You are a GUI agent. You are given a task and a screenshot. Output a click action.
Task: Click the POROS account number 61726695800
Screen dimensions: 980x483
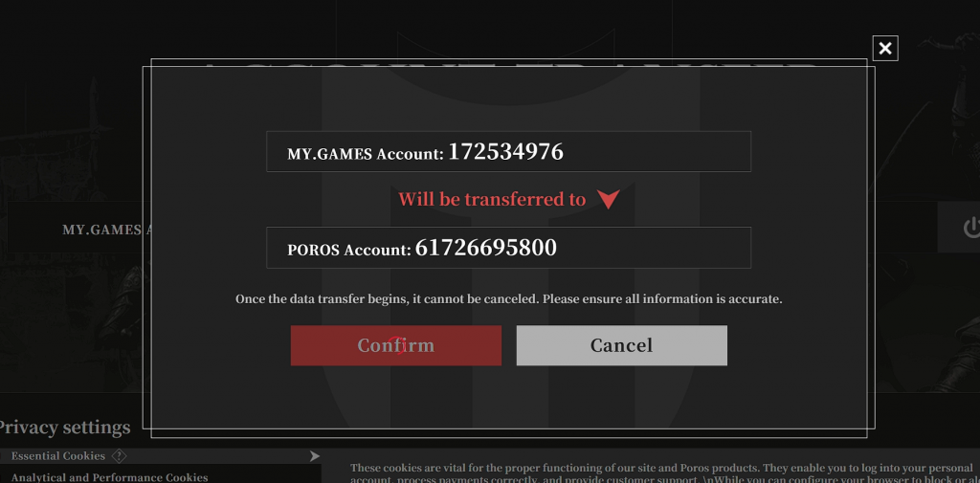[485, 248]
